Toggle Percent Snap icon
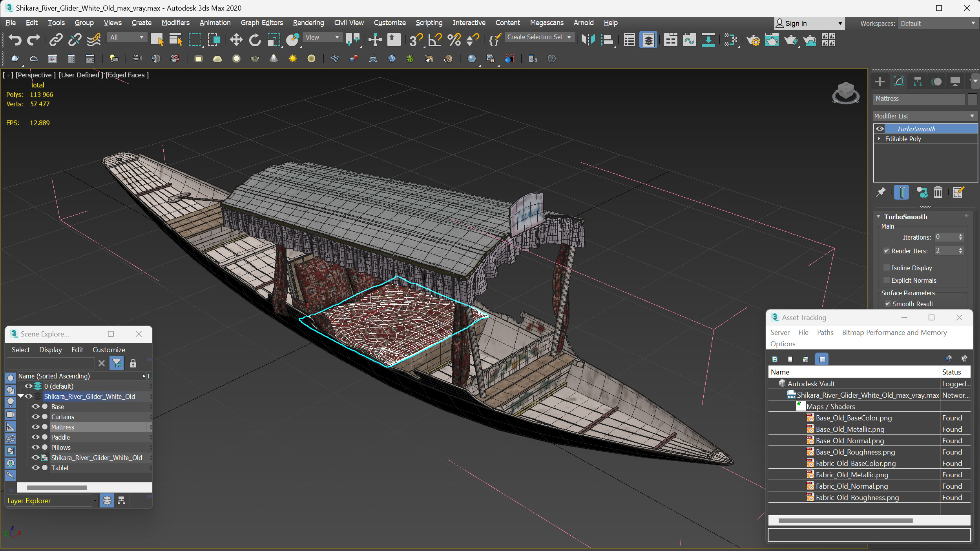 point(454,40)
